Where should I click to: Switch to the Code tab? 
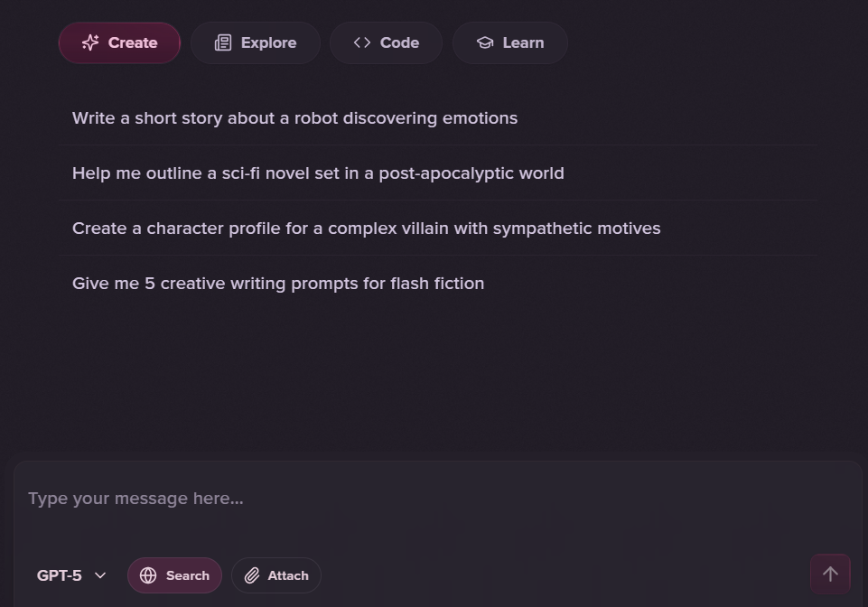pos(386,42)
